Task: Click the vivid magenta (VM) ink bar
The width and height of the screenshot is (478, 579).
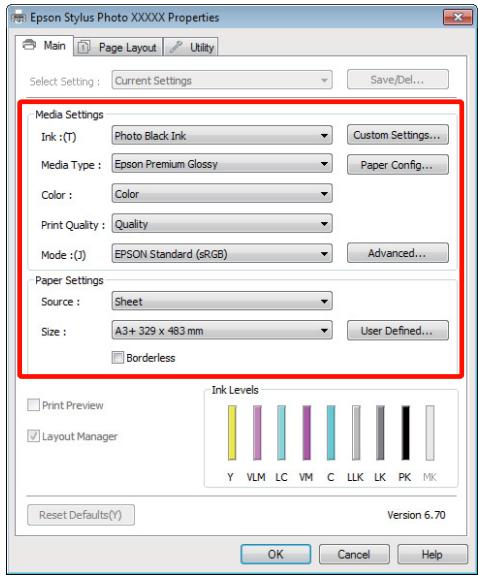Action: pos(307,433)
